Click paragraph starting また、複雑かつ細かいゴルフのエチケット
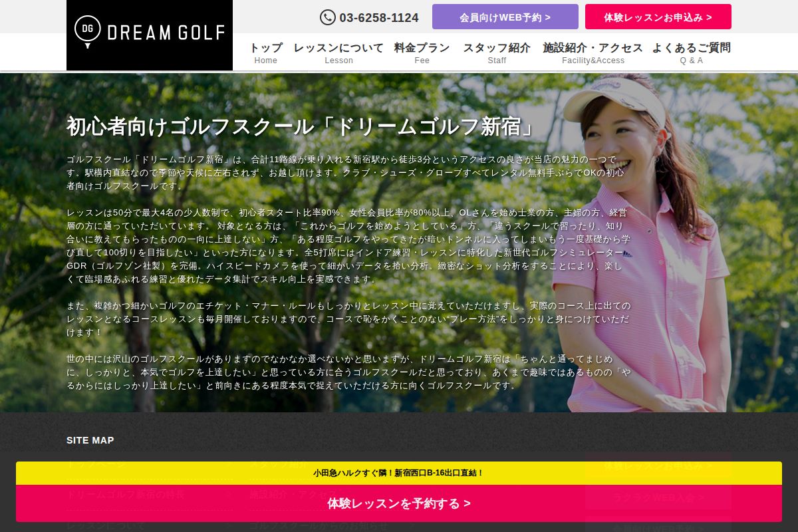 [x=348, y=319]
